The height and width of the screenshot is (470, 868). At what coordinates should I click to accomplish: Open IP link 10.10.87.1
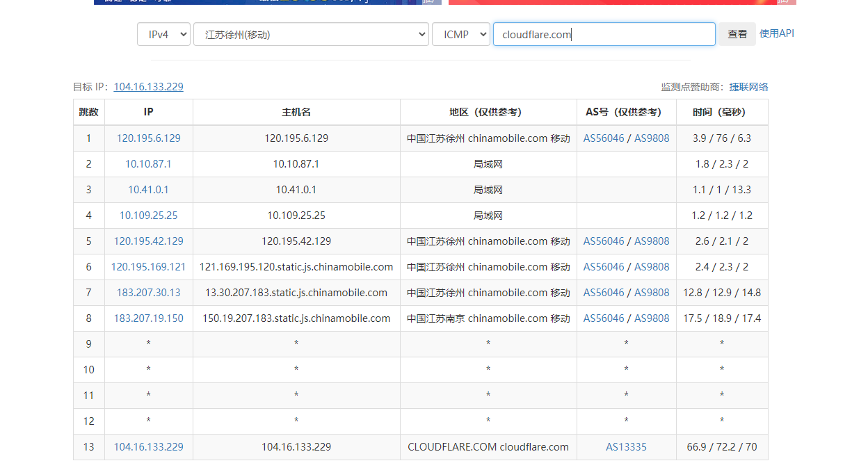click(x=148, y=164)
